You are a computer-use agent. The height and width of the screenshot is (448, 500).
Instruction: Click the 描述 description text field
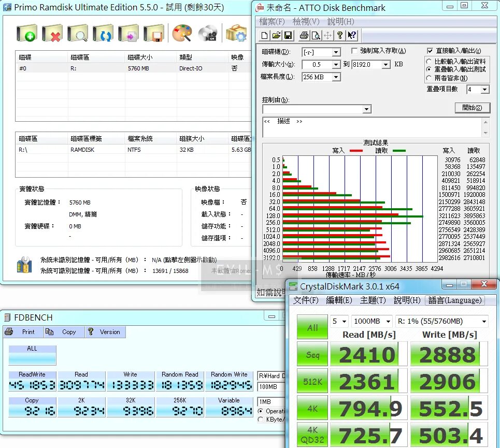coord(372,127)
